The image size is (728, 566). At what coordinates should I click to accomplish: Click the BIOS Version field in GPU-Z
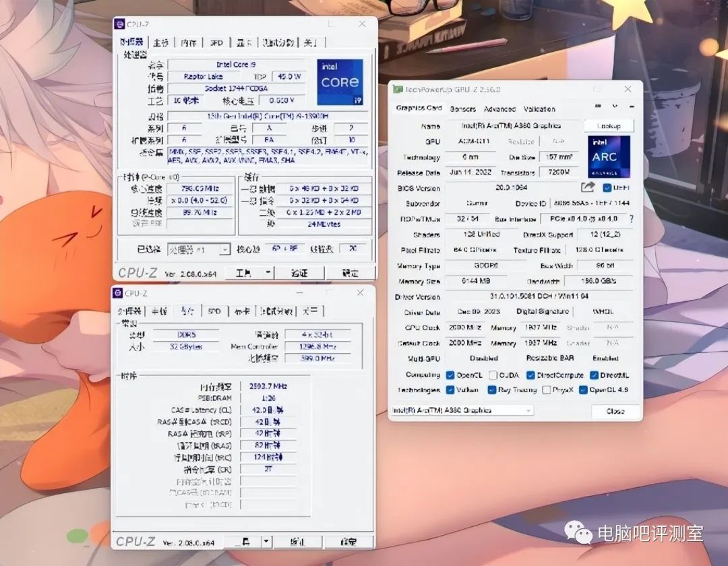[x=511, y=187]
